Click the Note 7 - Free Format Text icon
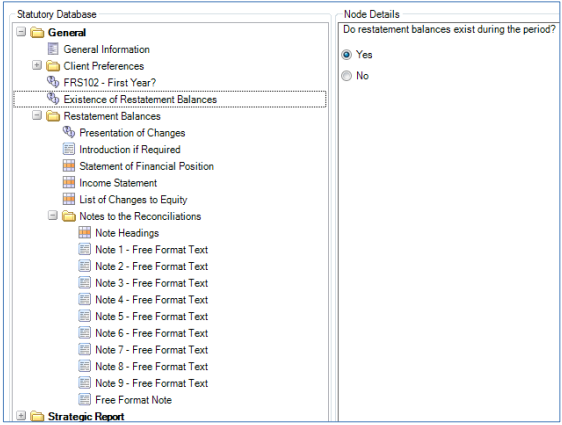 click(85, 349)
